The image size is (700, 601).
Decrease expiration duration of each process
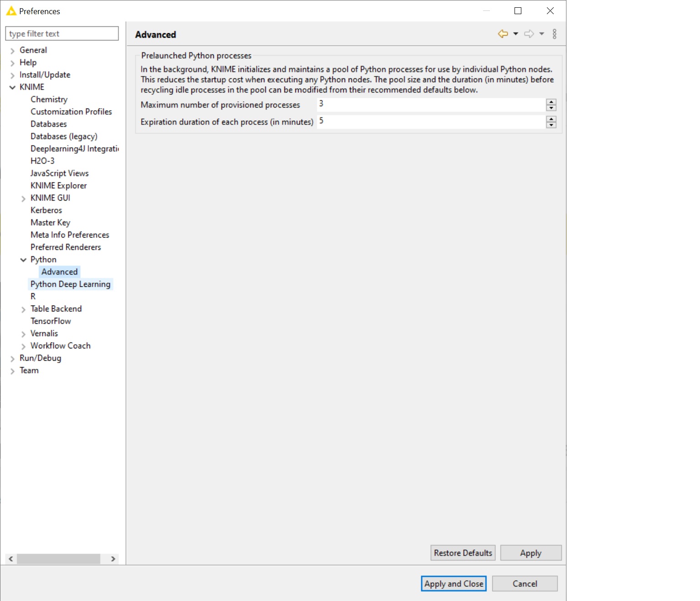(551, 125)
